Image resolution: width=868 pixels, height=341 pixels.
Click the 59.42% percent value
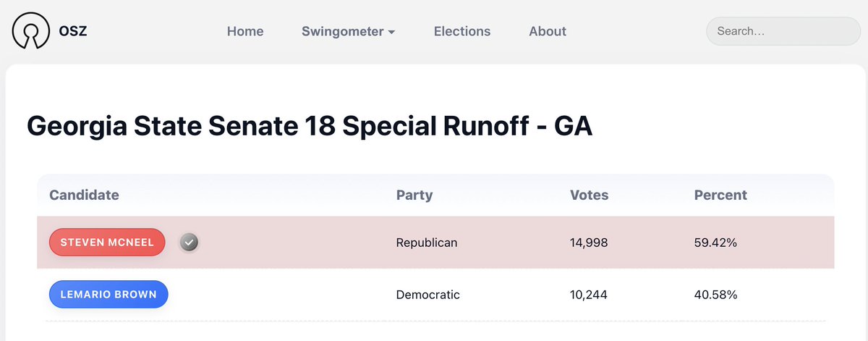715,243
